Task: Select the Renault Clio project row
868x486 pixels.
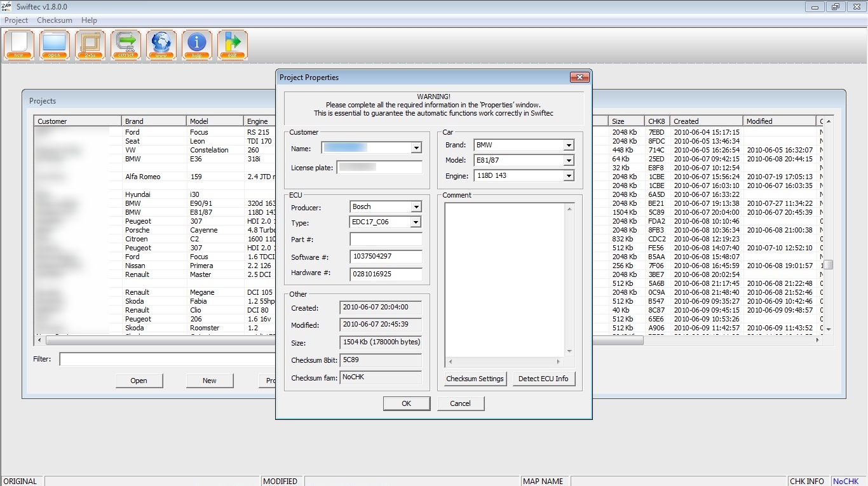Action: [154, 310]
